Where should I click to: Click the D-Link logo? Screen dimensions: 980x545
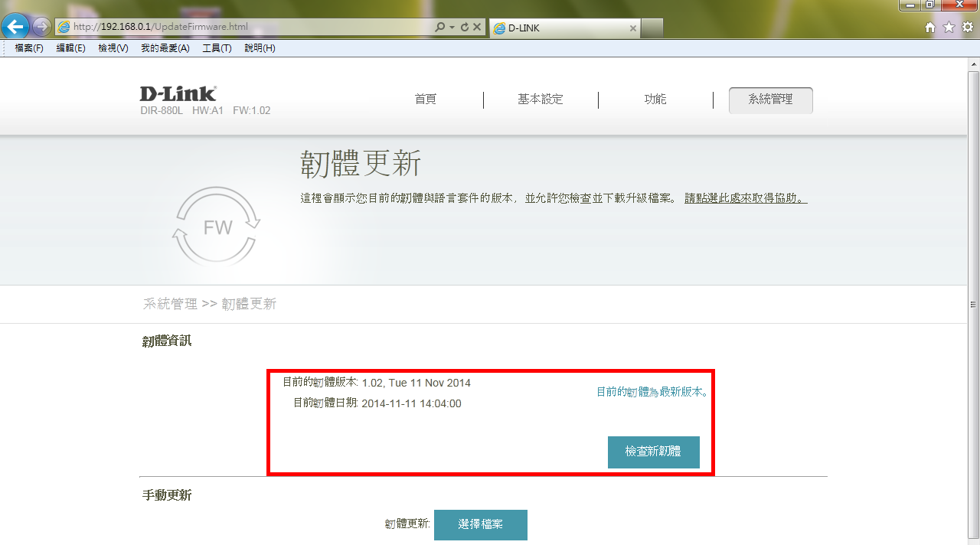(x=178, y=93)
